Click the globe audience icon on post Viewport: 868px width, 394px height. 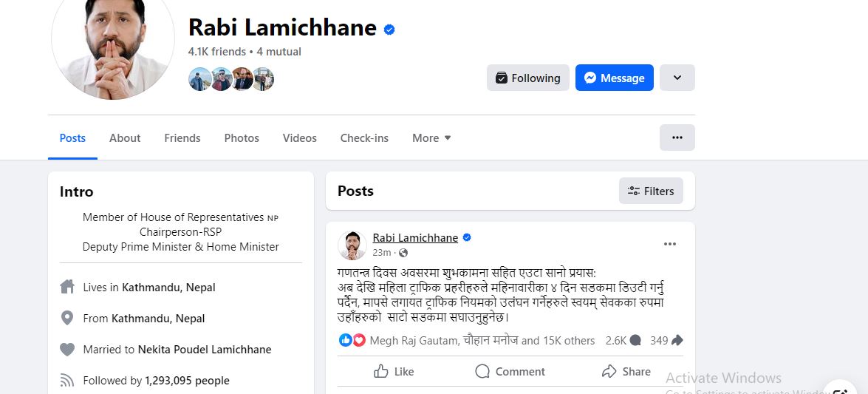tap(403, 253)
